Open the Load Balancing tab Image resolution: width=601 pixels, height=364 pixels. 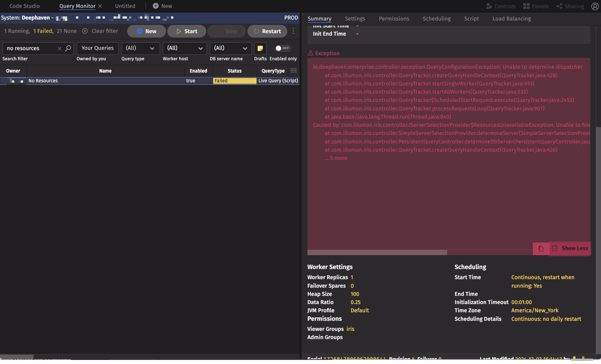click(511, 19)
